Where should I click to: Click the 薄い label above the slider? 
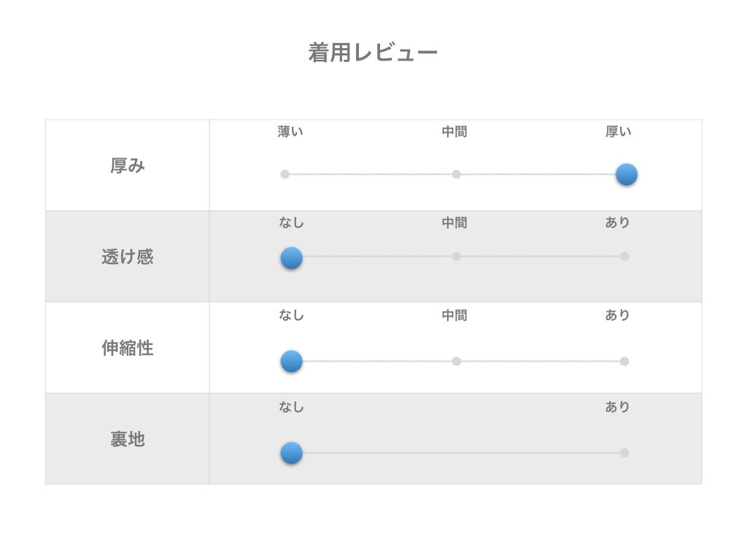(x=290, y=132)
